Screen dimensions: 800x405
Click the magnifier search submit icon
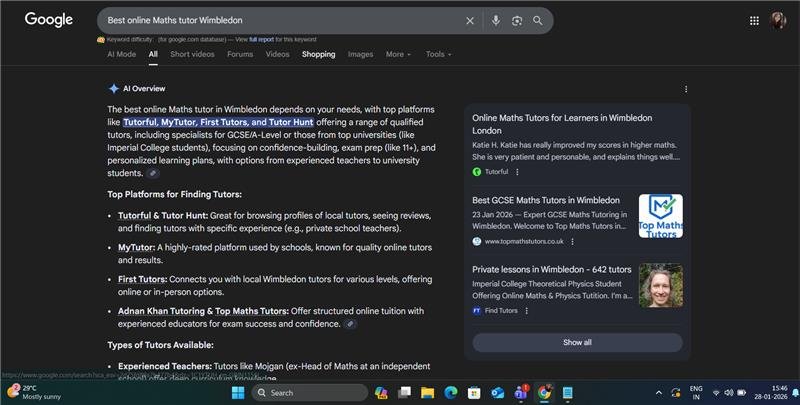click(538, 20)
